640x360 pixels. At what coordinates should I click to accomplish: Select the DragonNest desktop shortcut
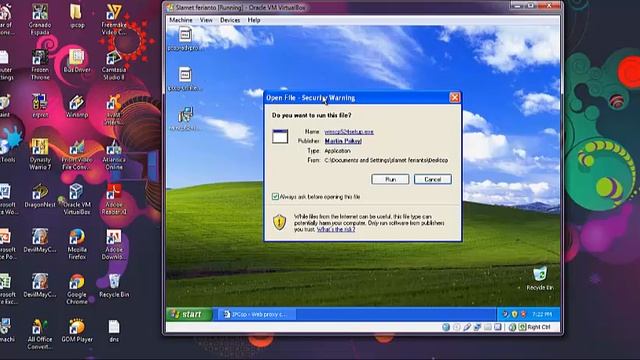[x=40, y=196]
